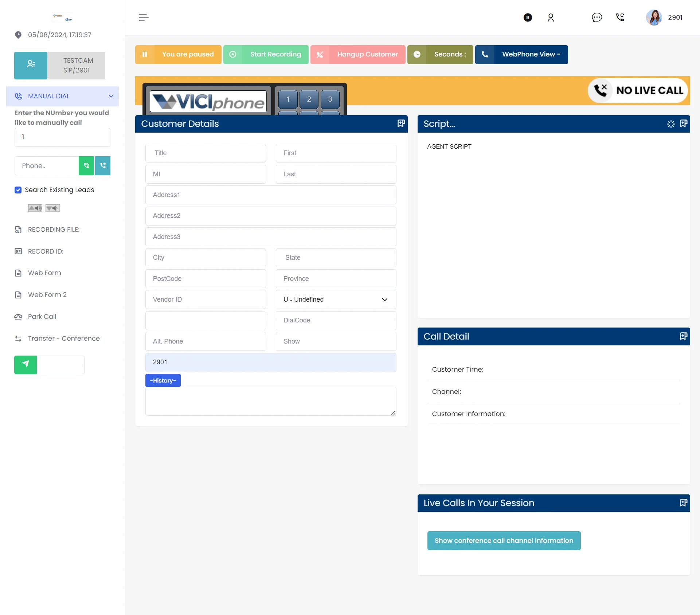
Task: Click the black pause status icon in header
Action: [527, 17]
